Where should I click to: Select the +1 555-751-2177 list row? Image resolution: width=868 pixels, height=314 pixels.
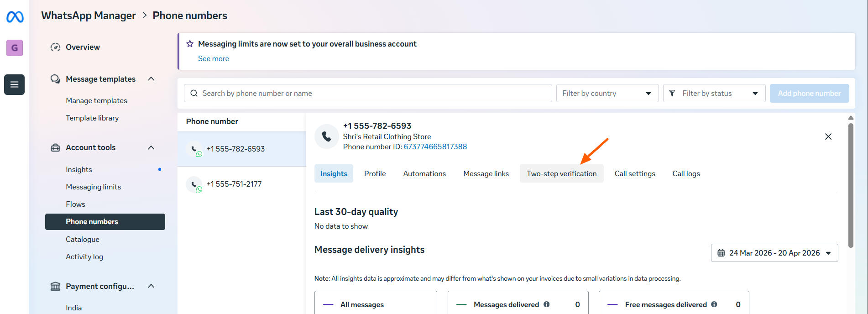241,184
